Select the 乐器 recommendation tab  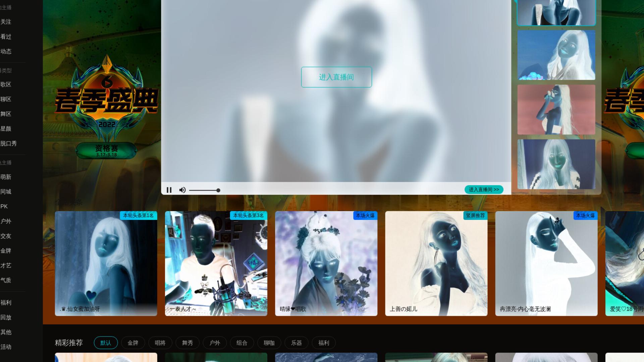[x=297, y=343]
